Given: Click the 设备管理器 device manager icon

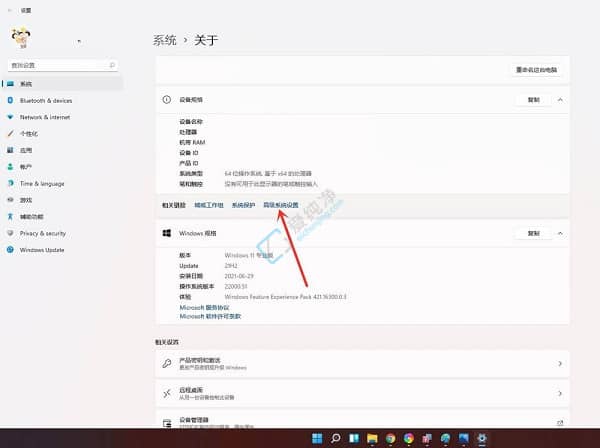Looking at the screenshot, I should [167, 423].
